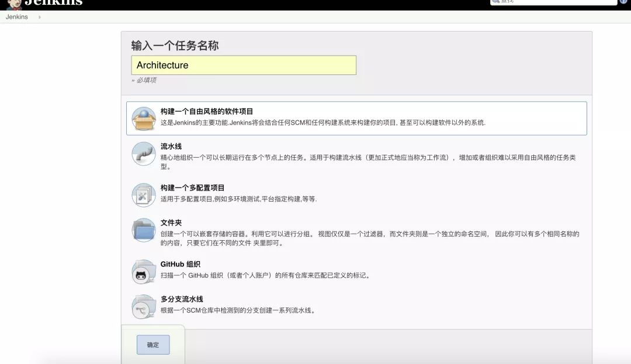Click the help icon beside search box
631x364 pixels.
(623, 2)
